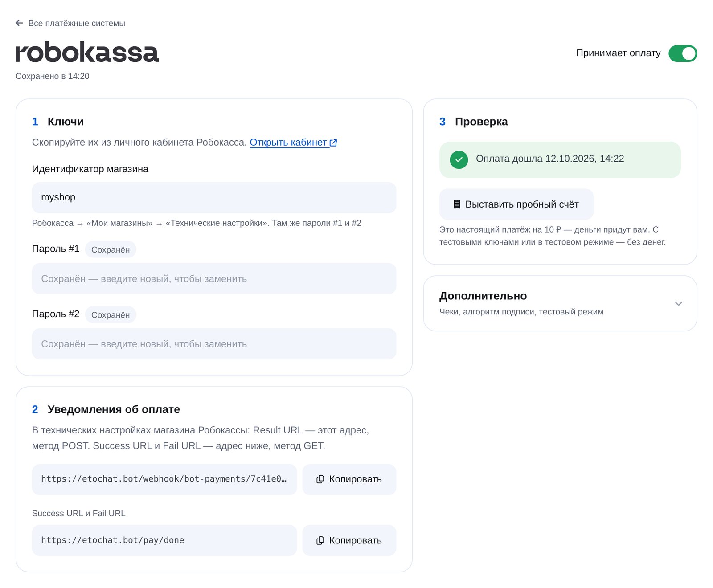The width and height of the screenshot is (713, 588).
Task: Select the https://etochat.bot/pay/done field
Action: pos(164,540)
